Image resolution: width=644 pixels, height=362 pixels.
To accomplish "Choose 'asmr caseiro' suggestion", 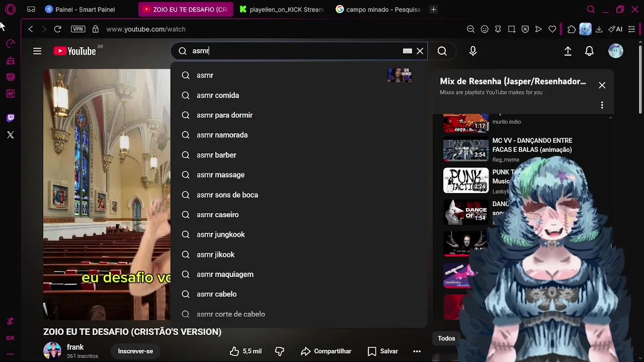I will (x=299, y=215).
